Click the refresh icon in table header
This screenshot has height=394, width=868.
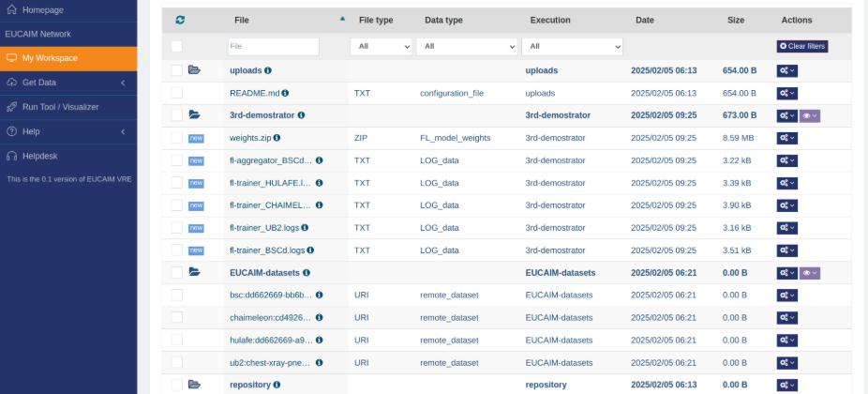(x=180, y=20)
